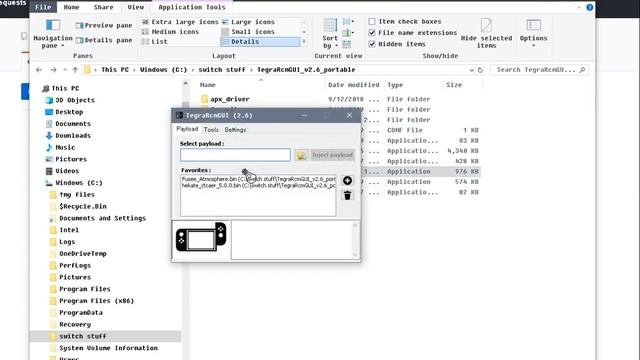Choose Medium icons layout

click(x=171, y=32)
